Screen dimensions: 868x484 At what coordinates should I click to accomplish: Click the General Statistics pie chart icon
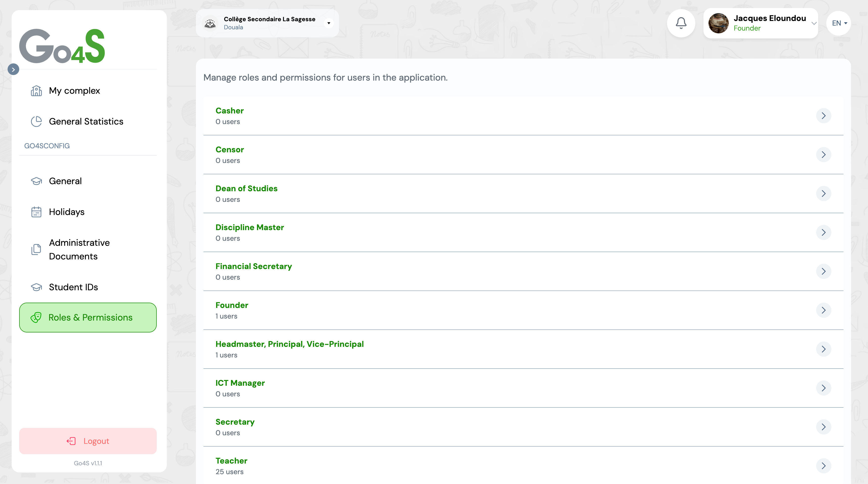36,121
